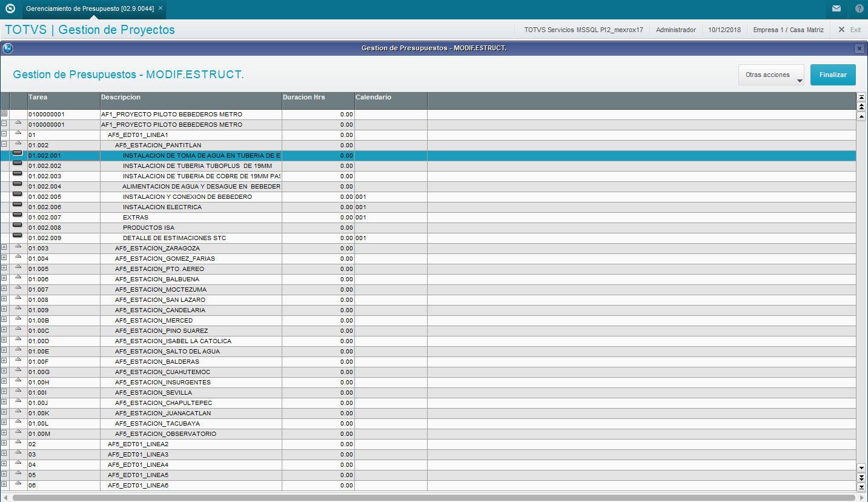
Task: Click task icon for row 01.002.006
Action: click(18, 204)
